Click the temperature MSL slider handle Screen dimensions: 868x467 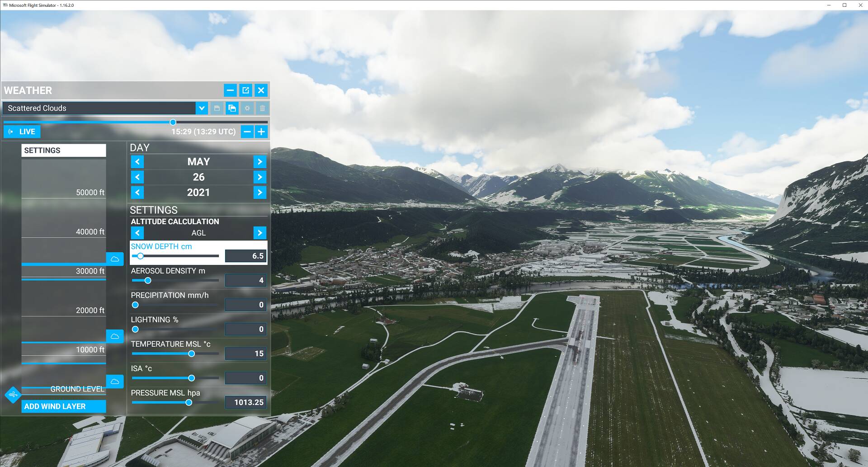191,354
